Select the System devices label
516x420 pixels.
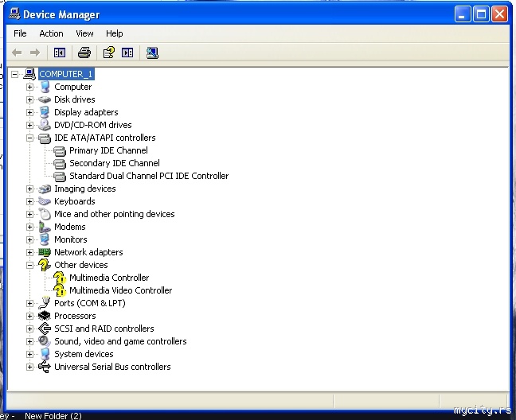click(x=84, y=354)
